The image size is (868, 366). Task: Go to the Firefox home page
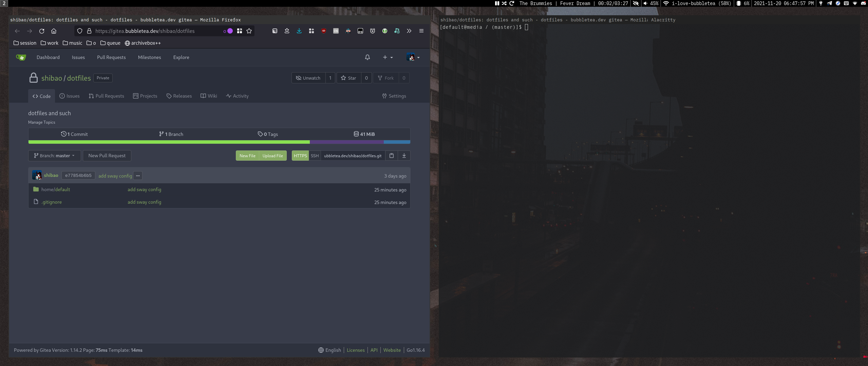[54, 31]
